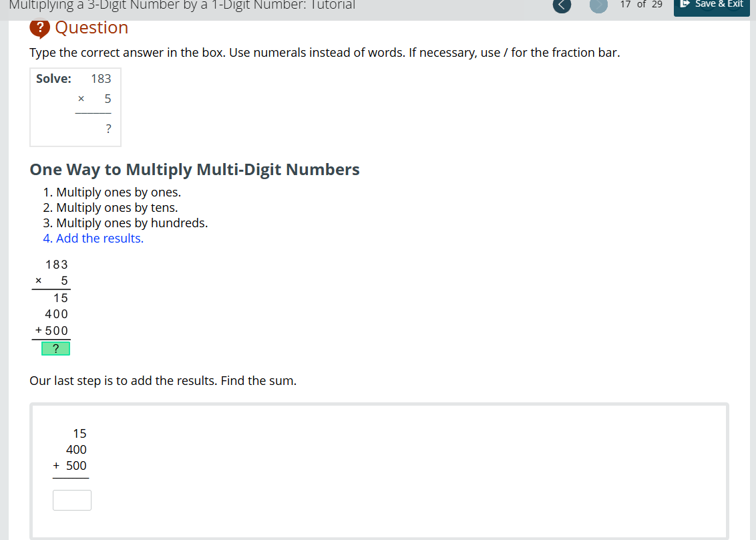Click the 'One Way to Multiply Multi-Digit Numbers' heading
Screen dimensions: 756x540
(x=195, y=169)
